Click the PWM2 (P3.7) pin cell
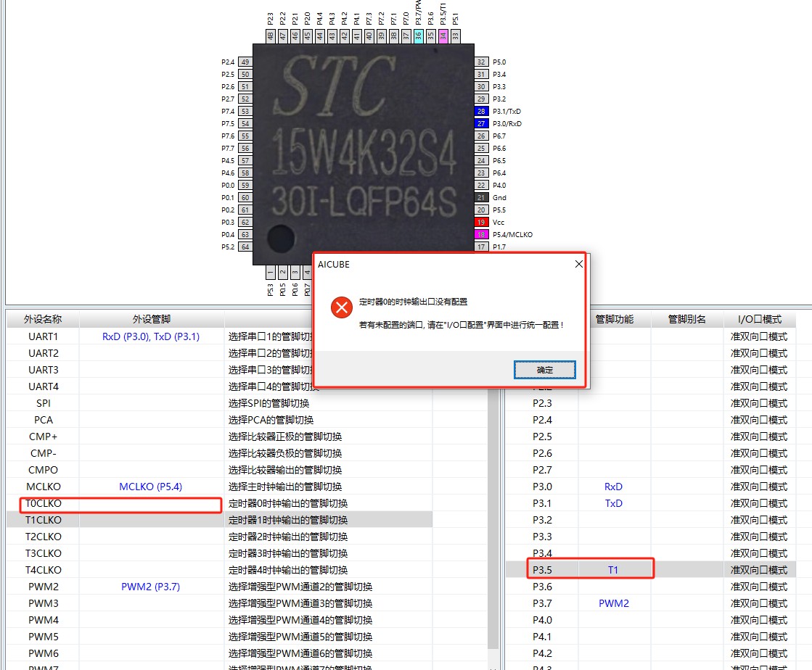 tap(151, 587)
